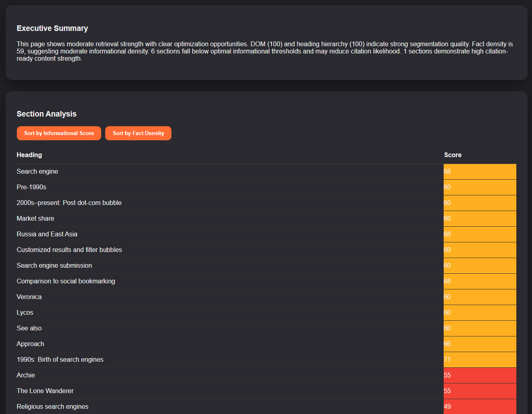The image size is (532, 414).
Task: Click red score 49 for Religious search engines
Action: coord(479,406)
